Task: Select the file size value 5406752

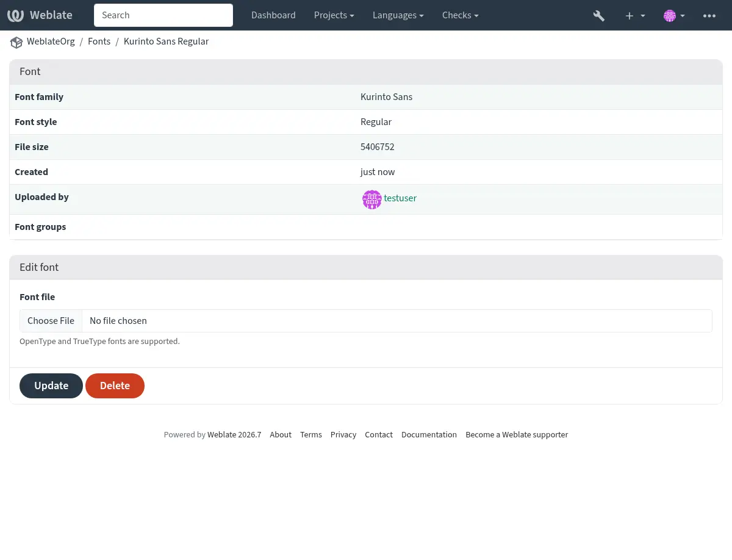Action: pos(378,147)
